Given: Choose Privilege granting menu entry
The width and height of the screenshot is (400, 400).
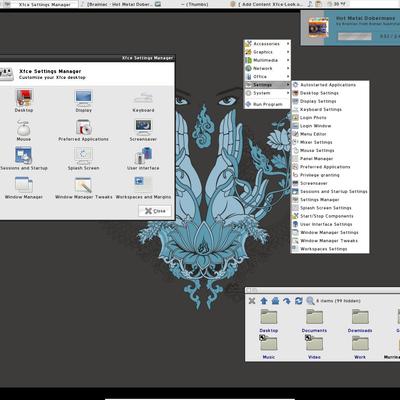Looking at the screenshot, I should tap(330, 175).
